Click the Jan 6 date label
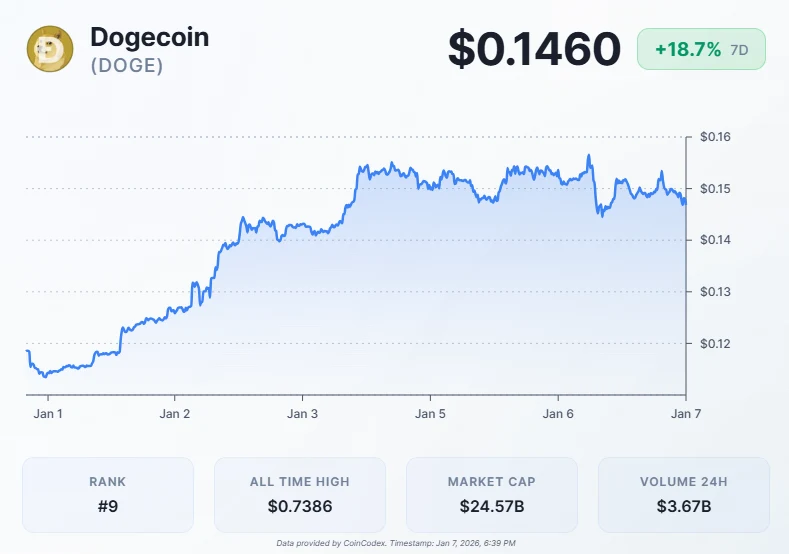This screenshot has height=554, width=789. (x=558, y=413)
